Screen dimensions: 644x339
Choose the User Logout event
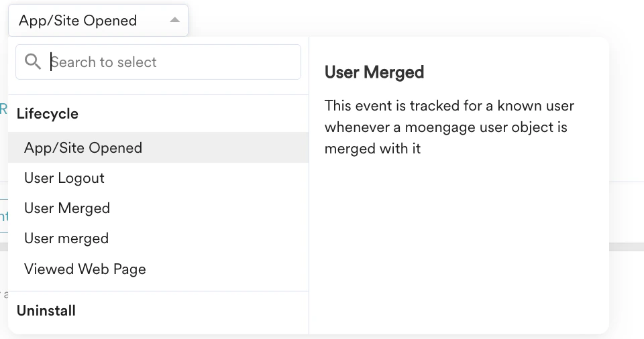click(x=64, y=178)
